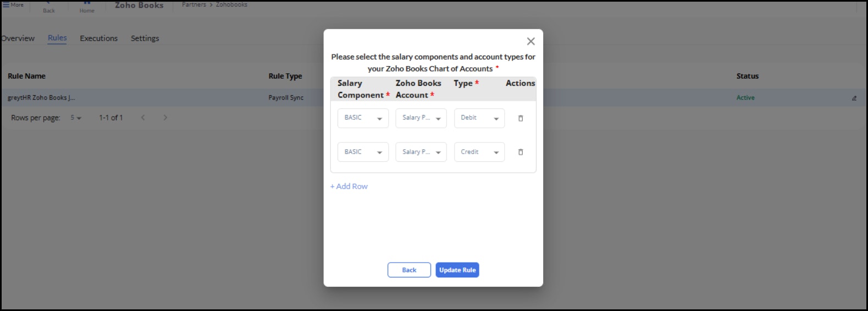Switch to the Executions tab

98,39
